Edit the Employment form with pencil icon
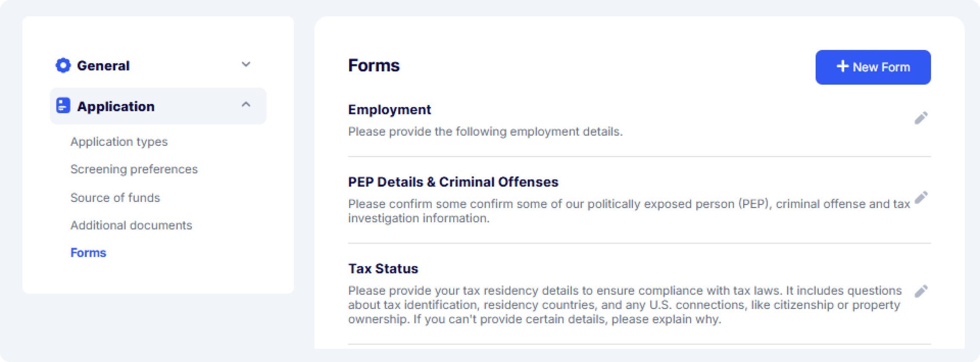The image size is (980, 362). tap(921, 118)
